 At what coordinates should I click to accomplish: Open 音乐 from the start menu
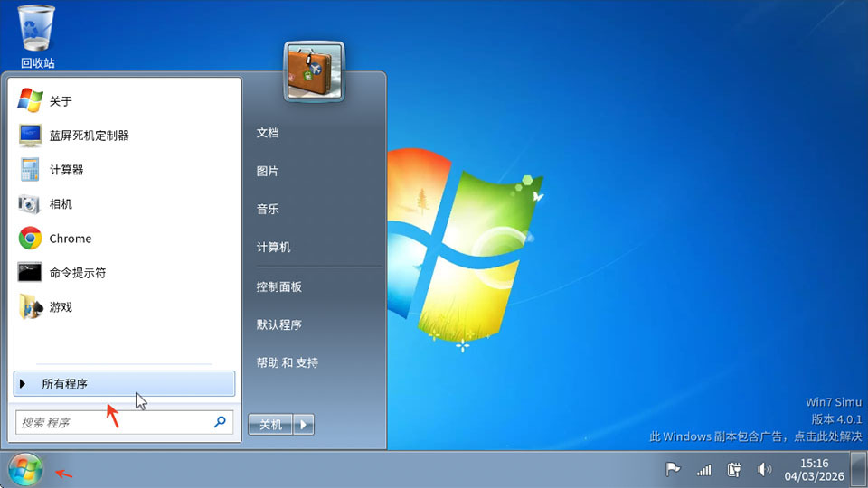pyautogui.click(x=268, y=209)
